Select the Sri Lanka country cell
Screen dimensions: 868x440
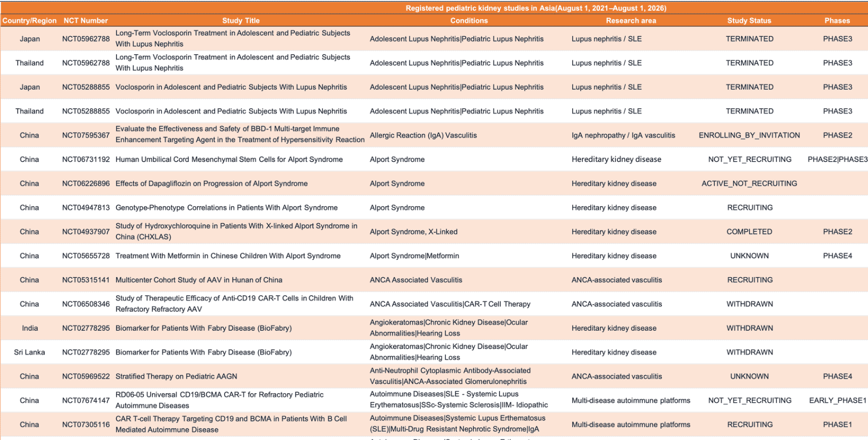coord(29,352)
